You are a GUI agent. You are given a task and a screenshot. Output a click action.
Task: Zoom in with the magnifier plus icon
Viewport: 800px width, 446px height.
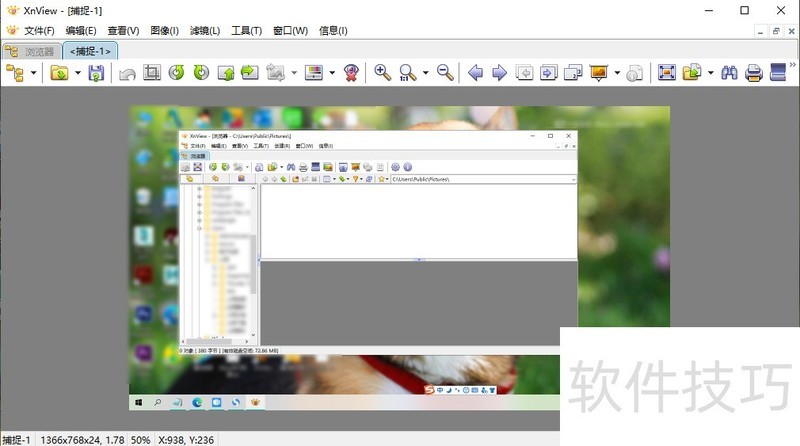(x=383, y=72)
